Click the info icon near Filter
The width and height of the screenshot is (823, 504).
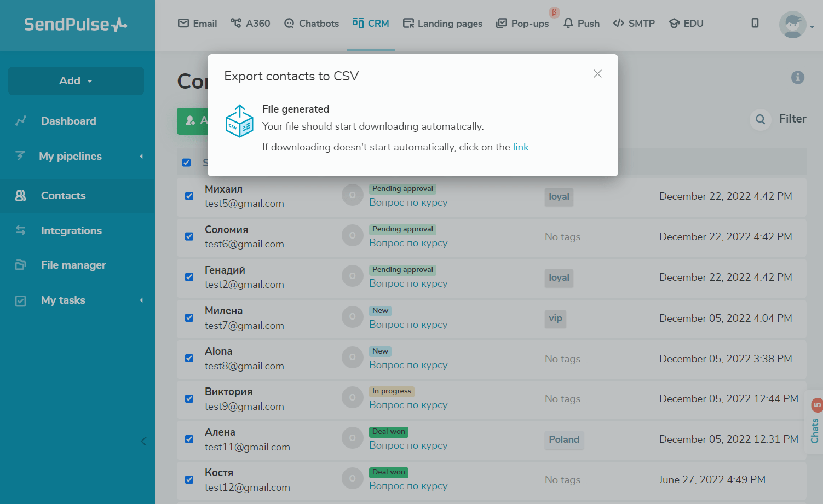tap(797, 78)
